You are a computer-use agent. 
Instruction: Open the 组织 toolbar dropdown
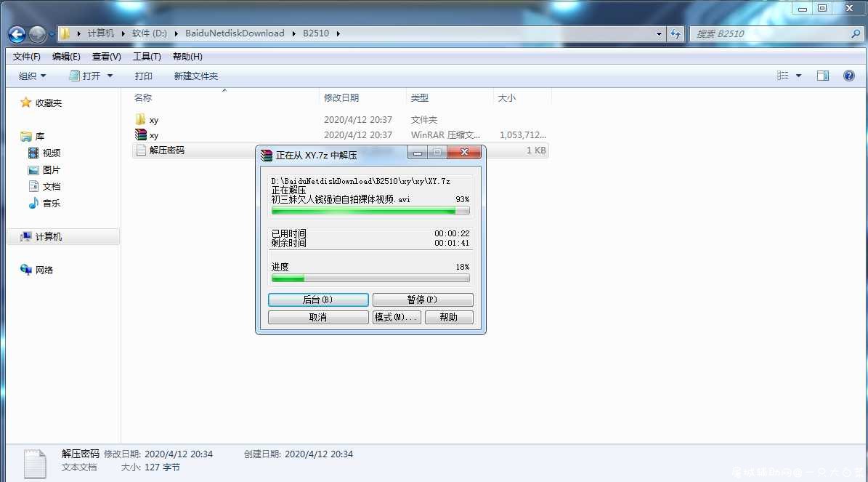tap(32, 76)
